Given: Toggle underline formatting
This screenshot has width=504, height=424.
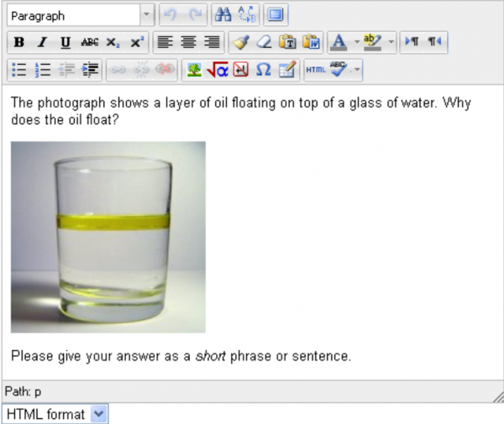Looking at the screenshot, I should (66, 42).
